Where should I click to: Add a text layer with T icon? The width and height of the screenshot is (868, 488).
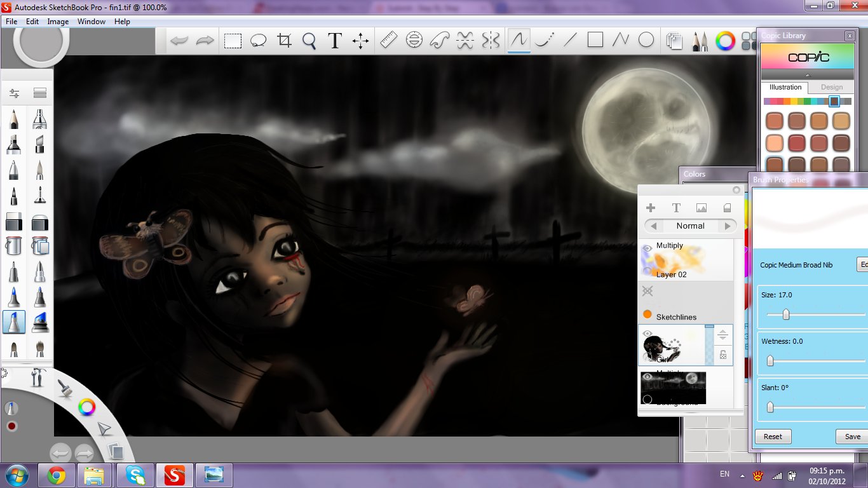[676, 208]
